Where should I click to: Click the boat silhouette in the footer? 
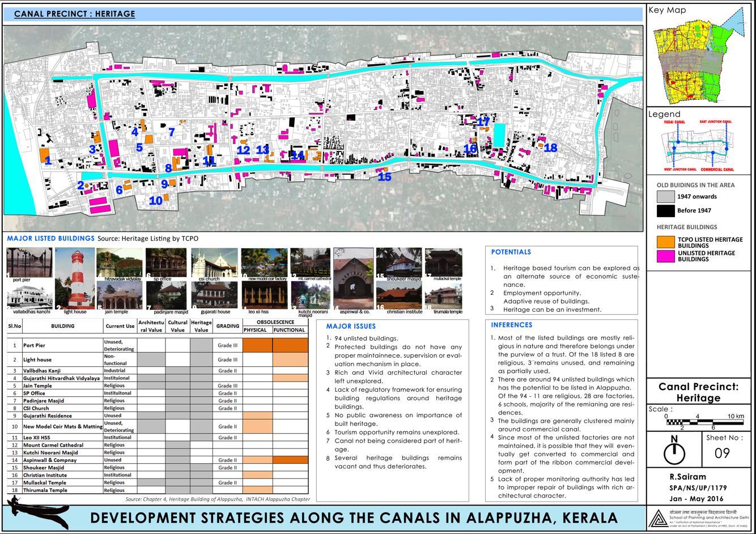(37, 511)
